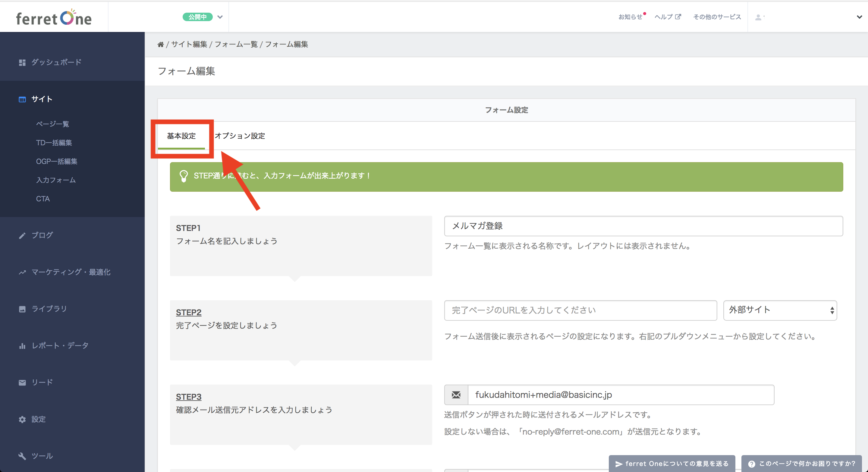Click the lead envelope icon
This screenshot has width=868, height=472.
(22, 382)
